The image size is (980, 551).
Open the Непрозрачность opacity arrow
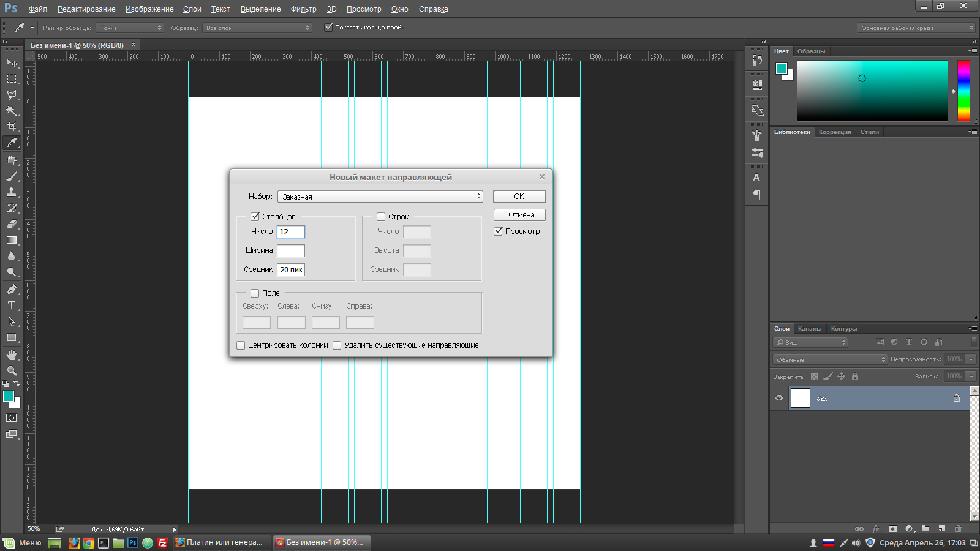coord(971,359)
